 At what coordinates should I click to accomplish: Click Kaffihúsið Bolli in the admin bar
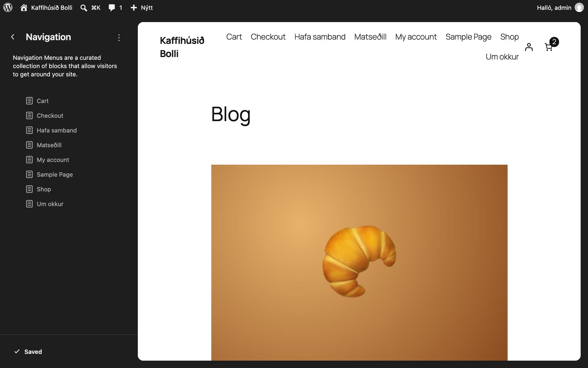tap(52, 8)
